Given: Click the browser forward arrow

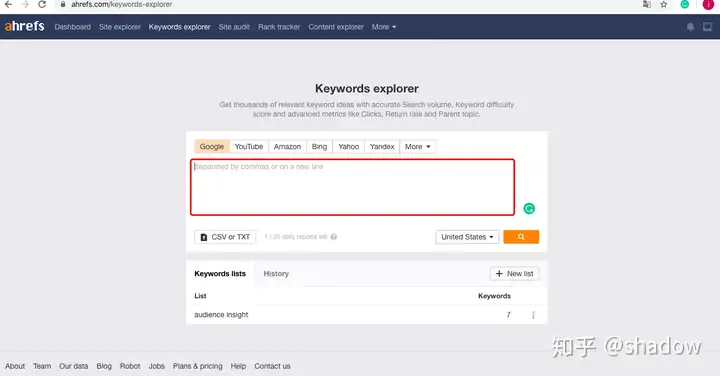Looking at the screenshot, I should click(x=25, y=4).
